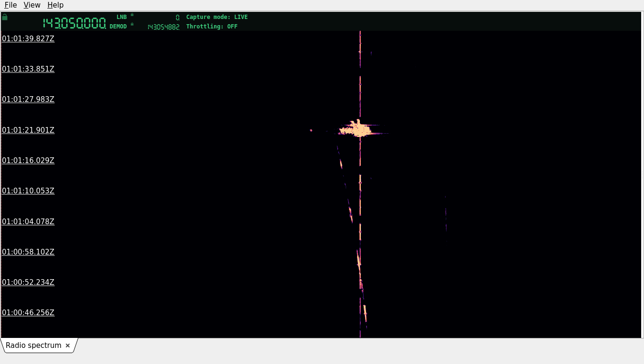
Task: Click timestamp 01:00:52.234Z
Action: click(28, 282)
